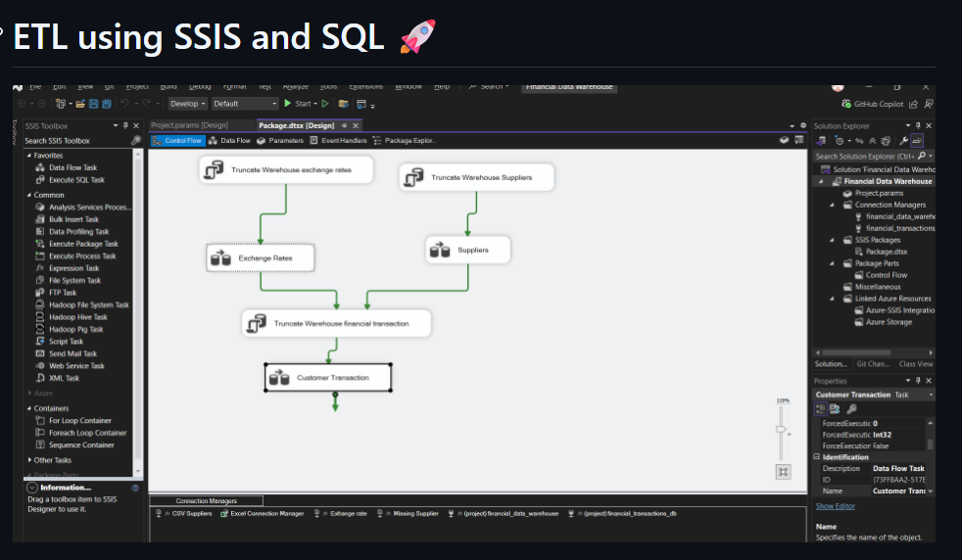Image resolution: width=962 pixels, height=560 pixels.
Task: Open the Default platform dropdown
Action: pos(245,104)
